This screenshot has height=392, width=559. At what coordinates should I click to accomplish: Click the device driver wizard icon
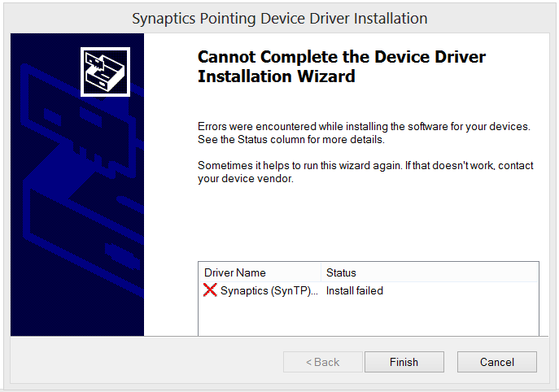pyautogui.click(x=105, y=72)
